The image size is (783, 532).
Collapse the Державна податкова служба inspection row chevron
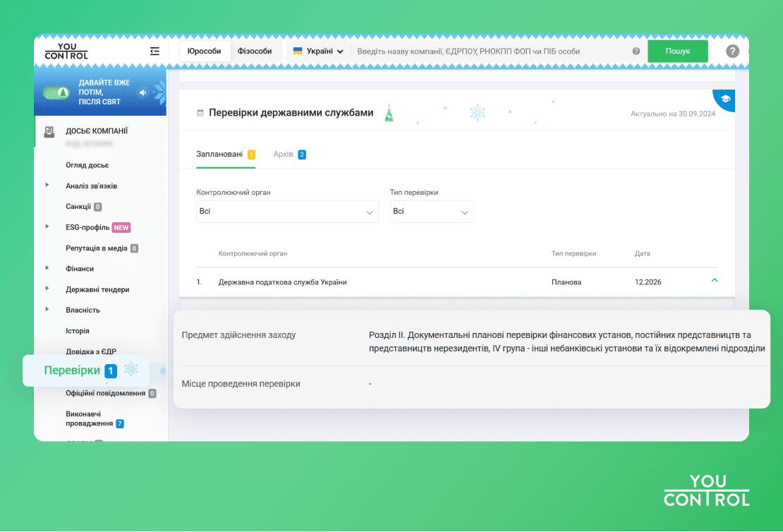coord(715,280)
